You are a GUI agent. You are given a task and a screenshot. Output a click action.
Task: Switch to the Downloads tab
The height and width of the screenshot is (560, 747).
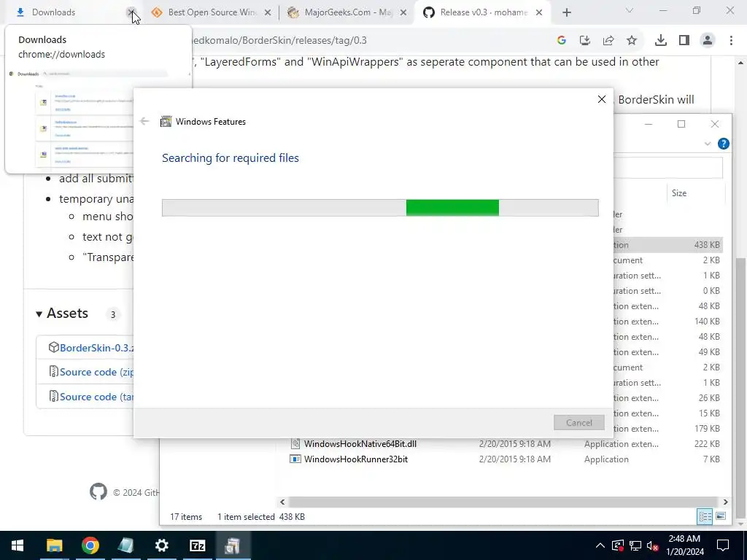71,12
